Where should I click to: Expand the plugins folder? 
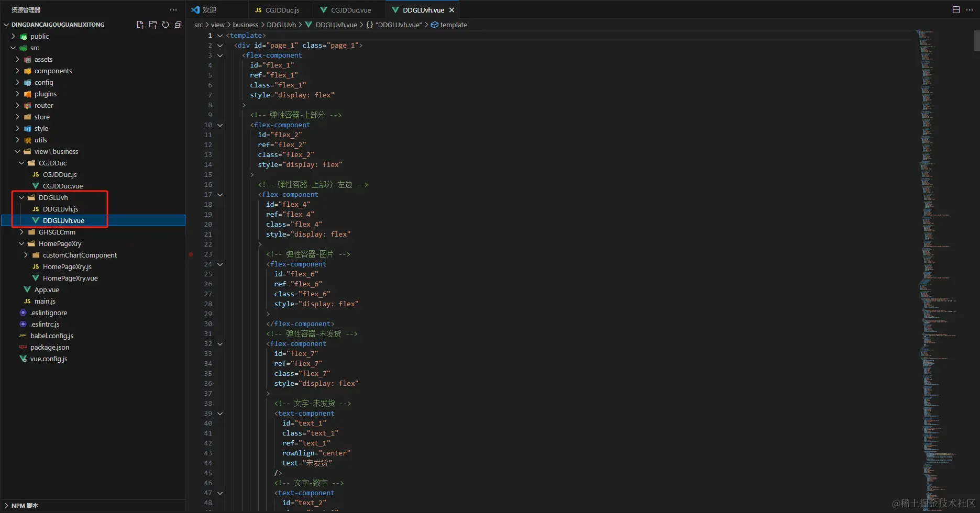18,94
